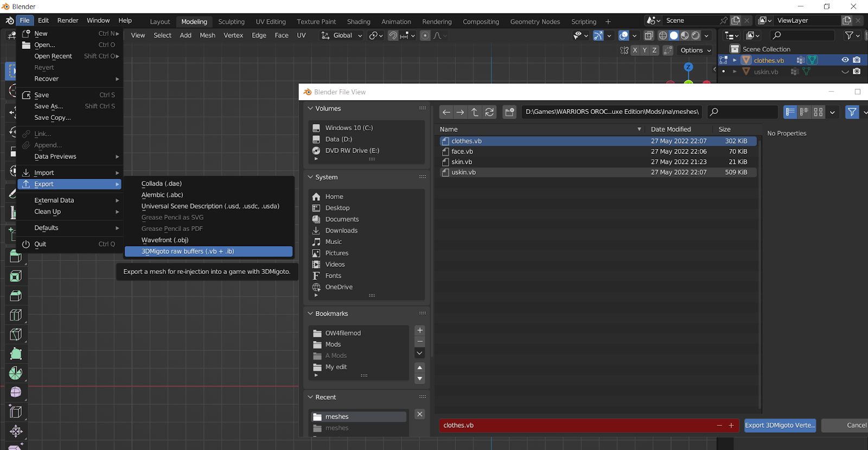Toggle file filtering in file browser

pyautogui.click(x=852, y=112)
